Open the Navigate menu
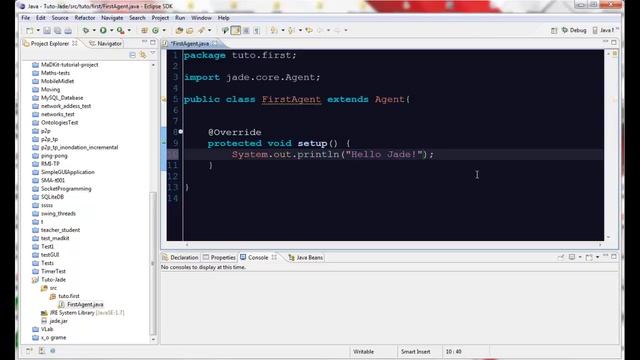The image size is (640, 360). (112, 18)
